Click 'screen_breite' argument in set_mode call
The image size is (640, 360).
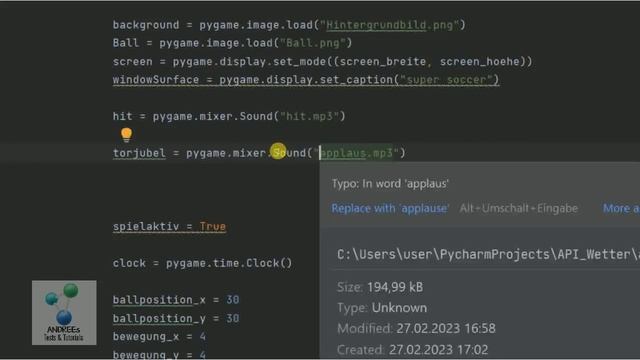(382, 62)
